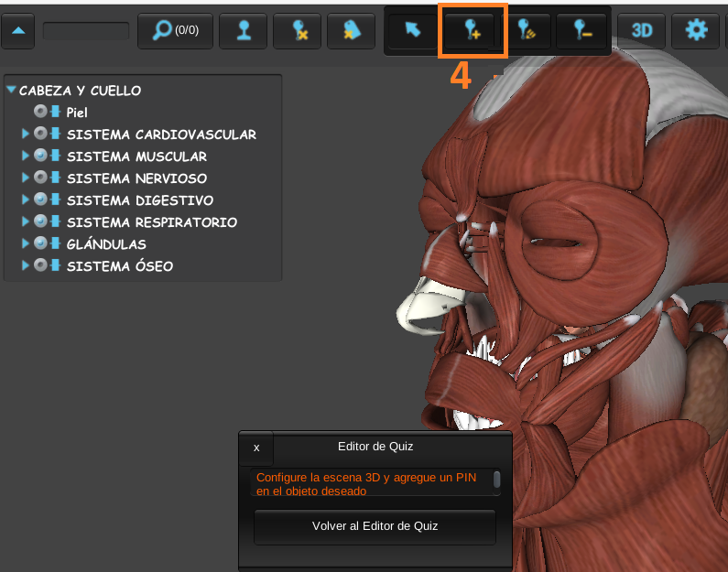Select SISTEMA MUSCULAR label in tree
Viewport: 728px width, 572px height.
[137, 156]
